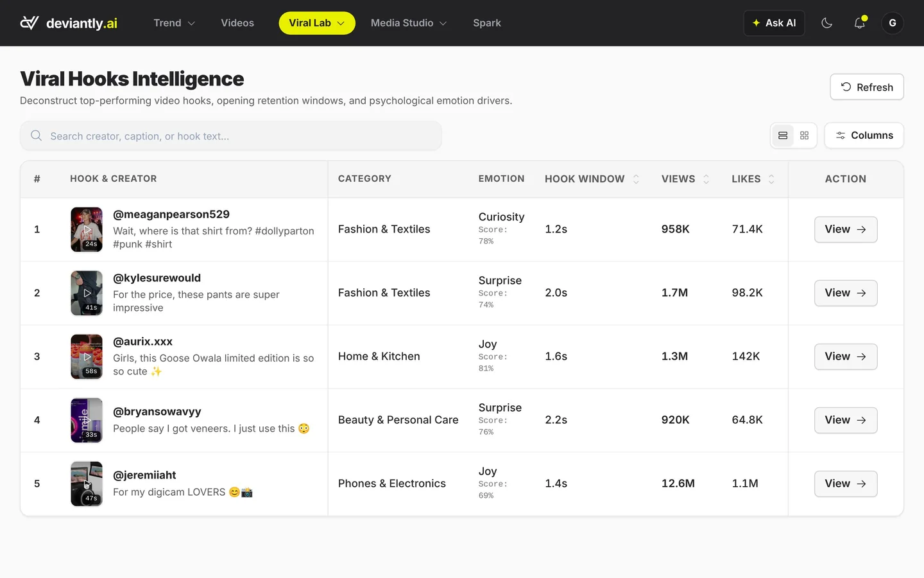This screenshot has width=924, height=578.
Task: Go to the Videos page
Action: pyautogui.click(x=237, y=23)
